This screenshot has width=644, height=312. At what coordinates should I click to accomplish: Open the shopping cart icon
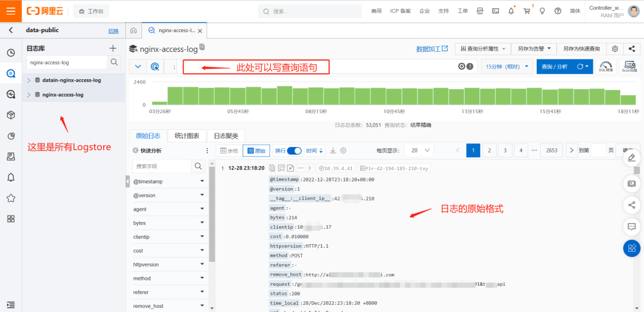(527, 11)
